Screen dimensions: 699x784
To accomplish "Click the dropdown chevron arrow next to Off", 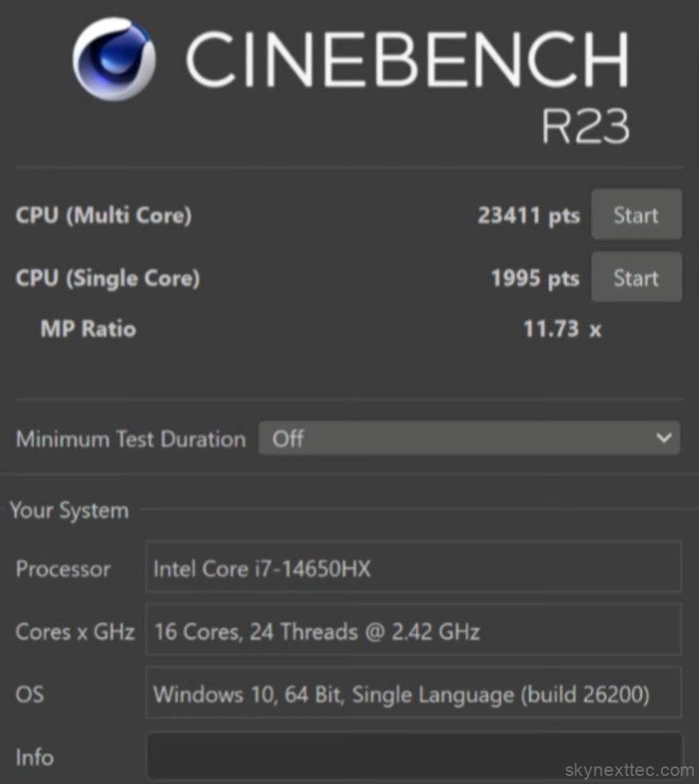I will (x=664, y=438).
